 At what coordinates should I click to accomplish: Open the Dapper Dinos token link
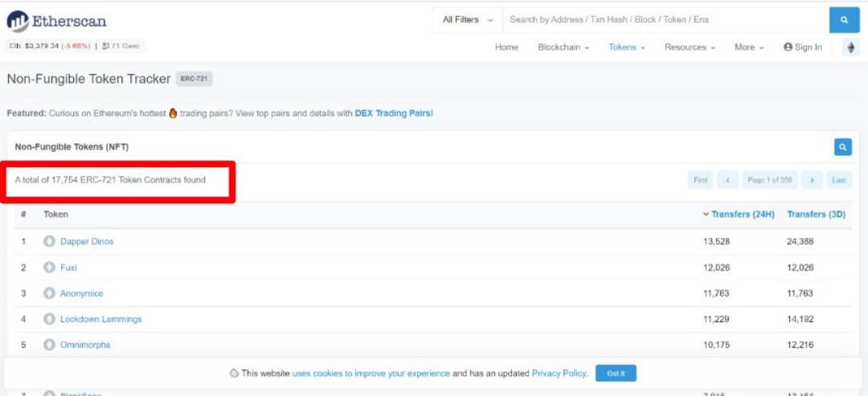pos(87,242)
